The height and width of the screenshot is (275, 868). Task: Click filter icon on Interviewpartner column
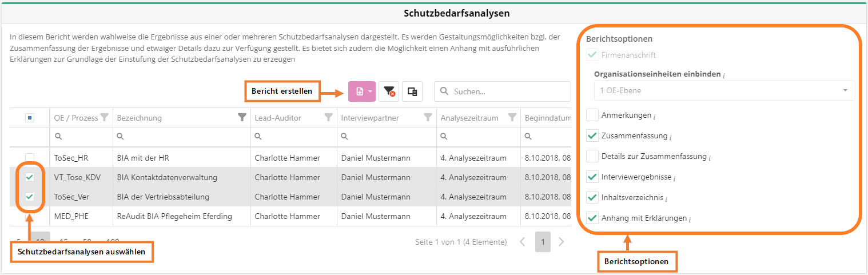coord(428,118)
